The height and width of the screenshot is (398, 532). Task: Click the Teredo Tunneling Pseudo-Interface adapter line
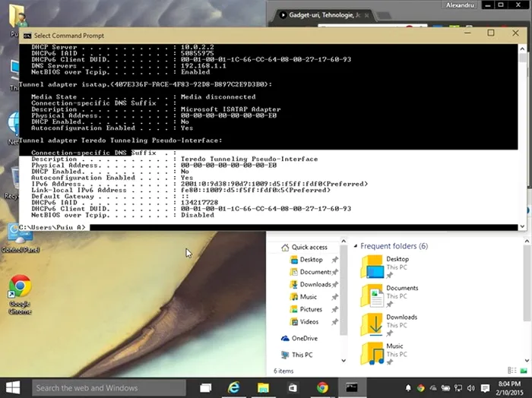coord(120,141)
